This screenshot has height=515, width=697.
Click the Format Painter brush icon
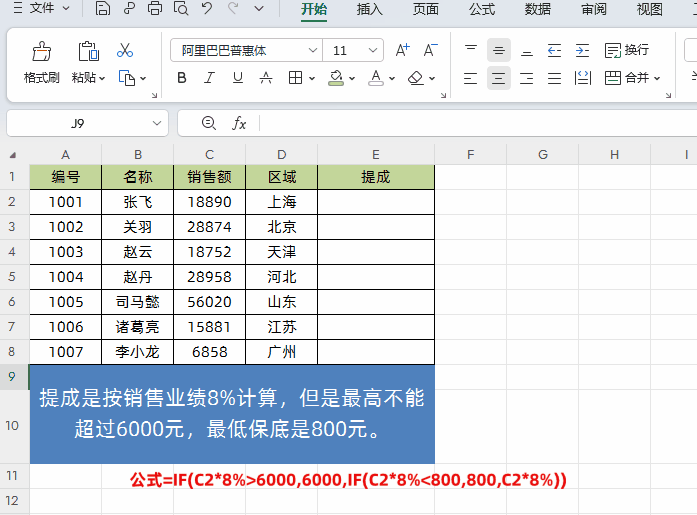41,51
